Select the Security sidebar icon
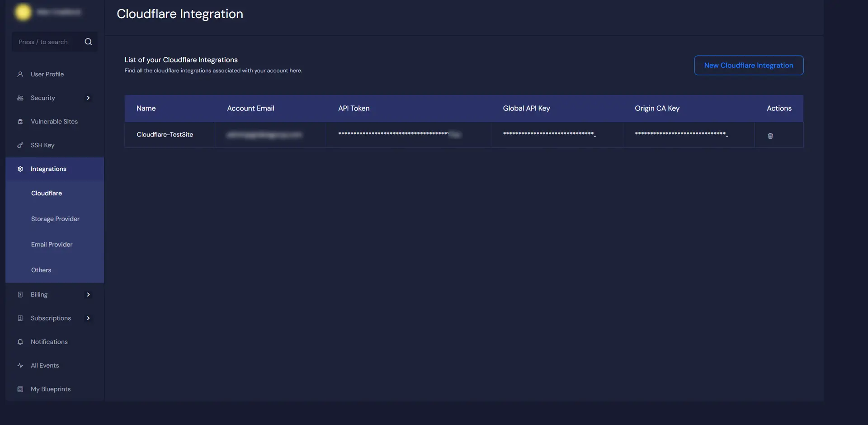 click(x=20, y=98)
